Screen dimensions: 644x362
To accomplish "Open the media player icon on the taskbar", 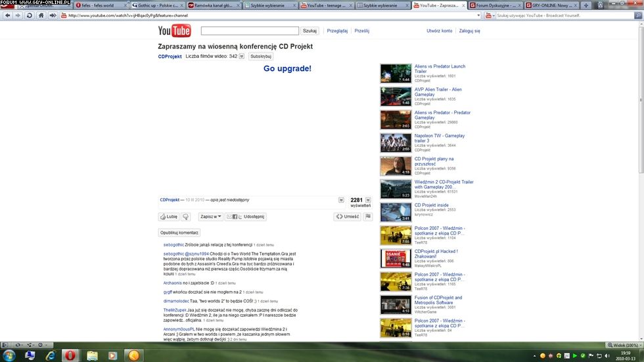I will [x=112, y=355].
